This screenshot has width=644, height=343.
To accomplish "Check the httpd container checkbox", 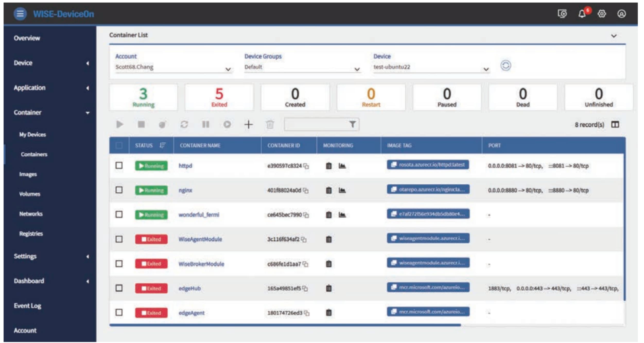I will coord(119,166).
